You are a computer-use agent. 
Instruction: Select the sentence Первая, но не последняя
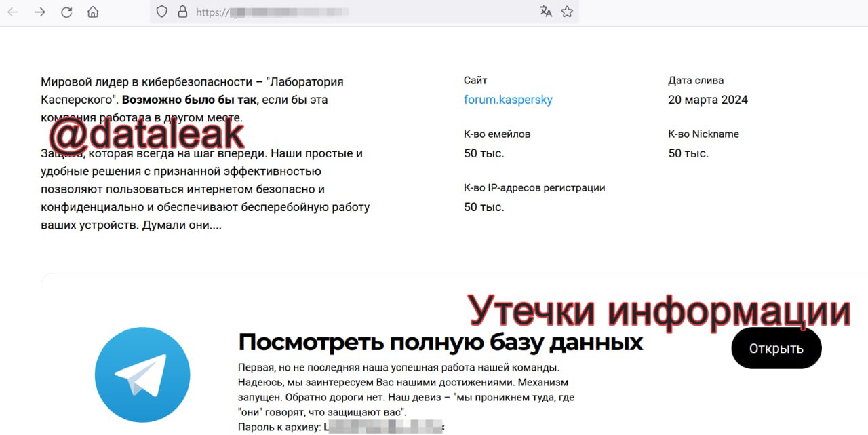click(x=398, y=367)
